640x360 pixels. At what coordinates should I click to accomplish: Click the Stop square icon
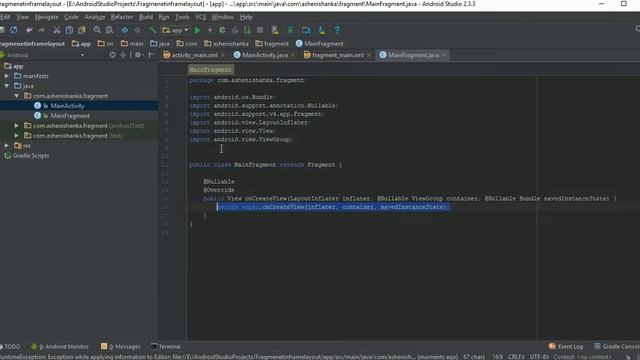260,30
